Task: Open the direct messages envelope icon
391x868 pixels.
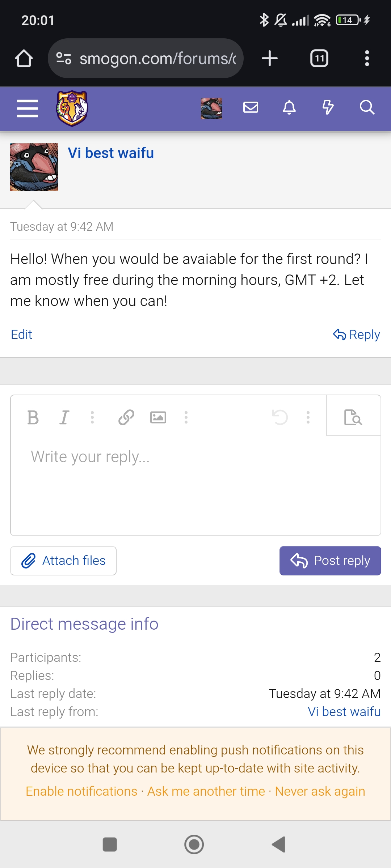Action: (251, 107)
